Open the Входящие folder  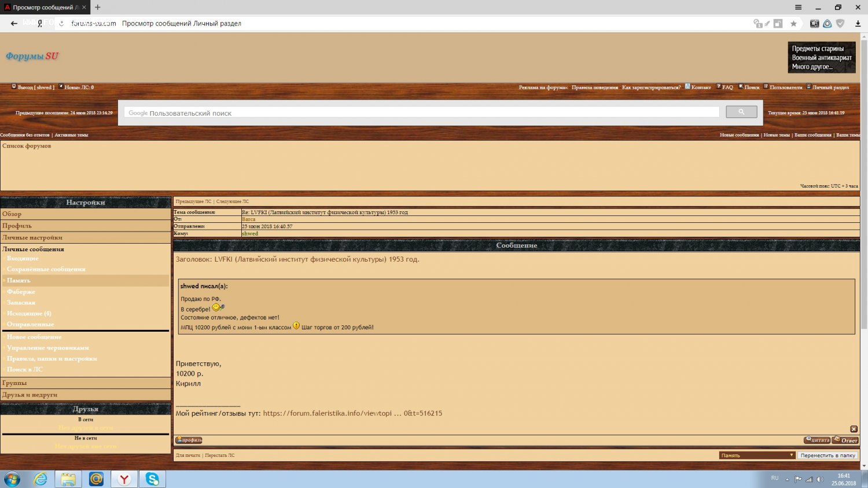pos(23,258)
